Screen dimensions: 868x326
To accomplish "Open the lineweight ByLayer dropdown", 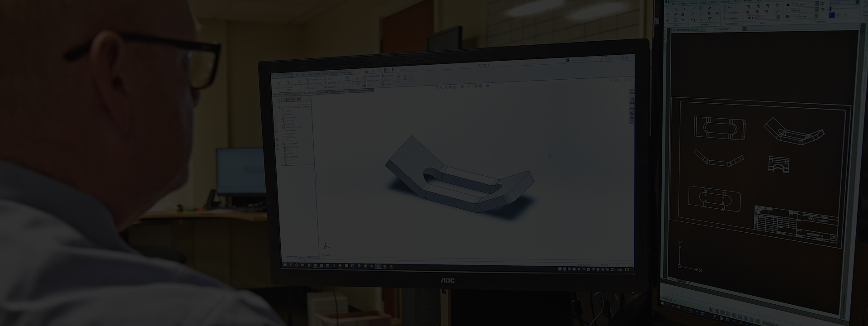I will (804, 16).
